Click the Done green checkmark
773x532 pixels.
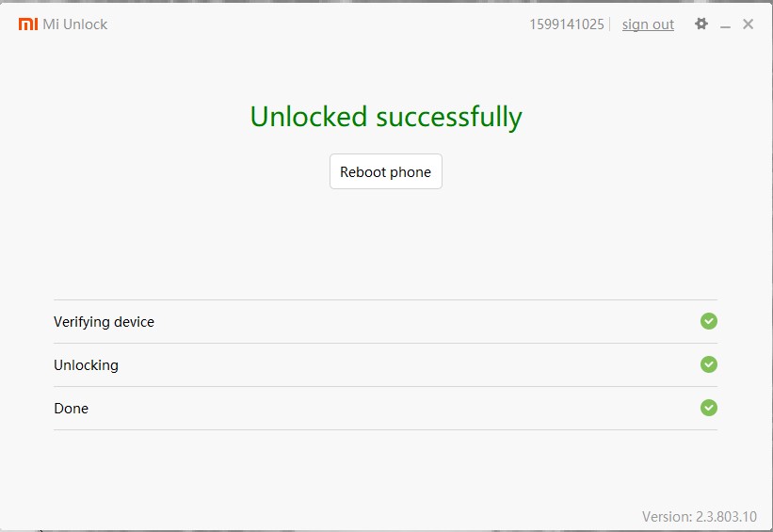pos(708,408)
